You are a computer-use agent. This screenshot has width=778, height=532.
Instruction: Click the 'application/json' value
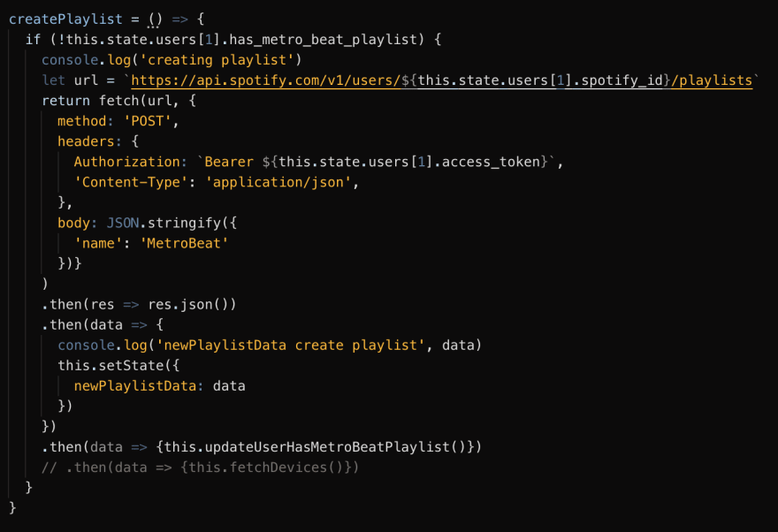tap(278, 182)
